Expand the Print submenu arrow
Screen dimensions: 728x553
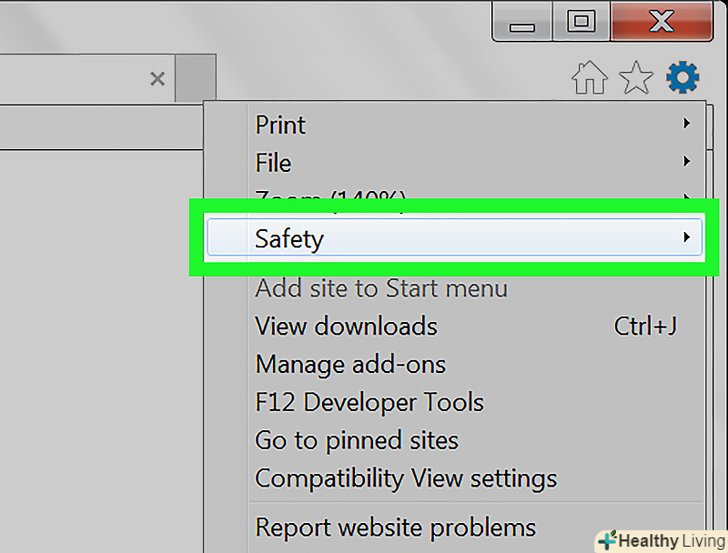tap(687, 124)
